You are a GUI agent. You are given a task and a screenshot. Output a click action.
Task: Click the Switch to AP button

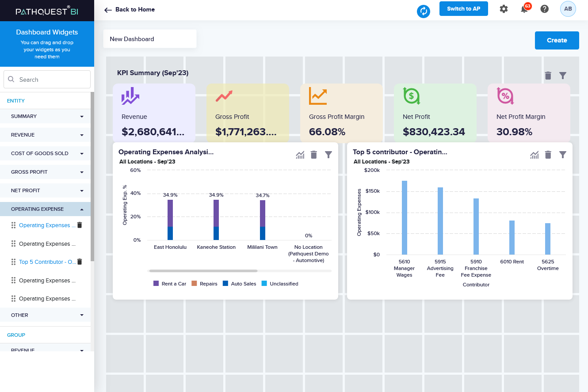pos(463,8)
